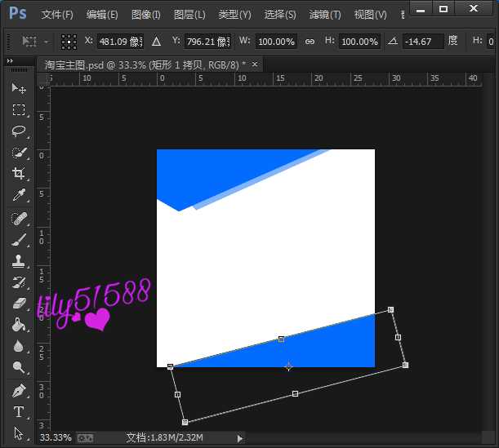The width and height of the screenshot is (499, 448).
Task: Activate the Crop tool
Action: coord(18,173)
